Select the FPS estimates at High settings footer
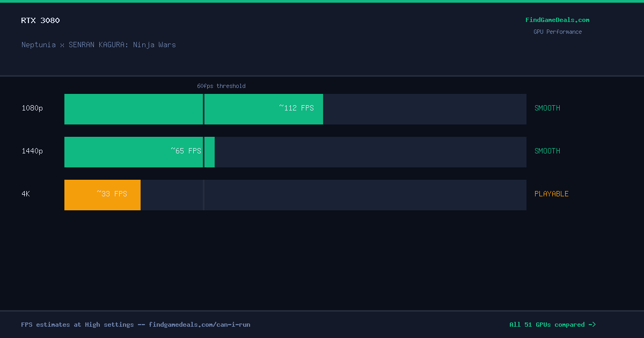The image size is (644, 338). click(x=136, y=325)
